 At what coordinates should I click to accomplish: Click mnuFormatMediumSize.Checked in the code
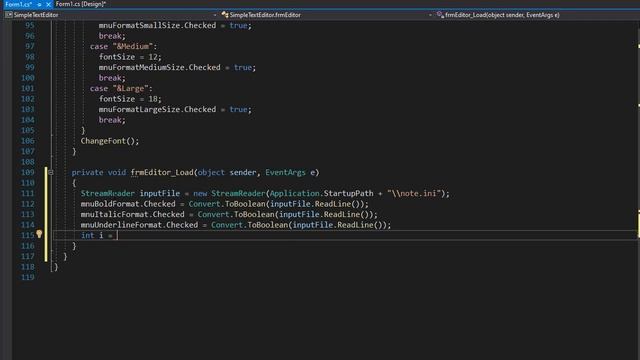[160, 67]
